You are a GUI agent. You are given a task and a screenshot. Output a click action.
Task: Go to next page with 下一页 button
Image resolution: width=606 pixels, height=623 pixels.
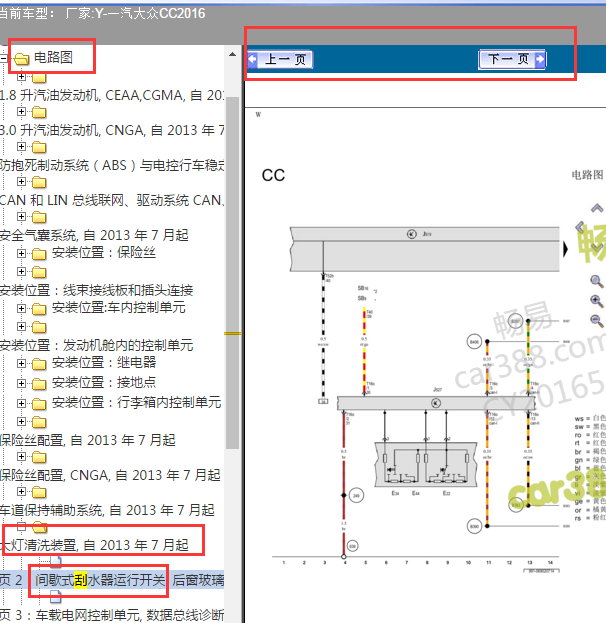[512, 60]
